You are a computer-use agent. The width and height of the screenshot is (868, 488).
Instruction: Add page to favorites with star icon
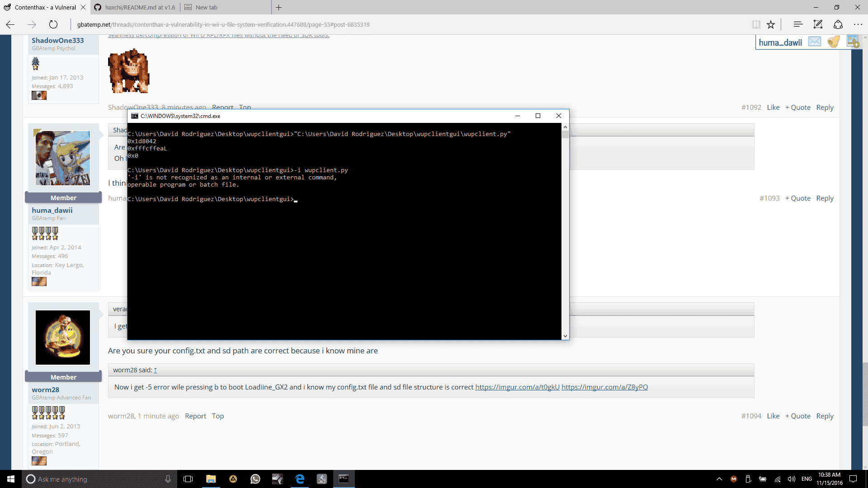[x=771, y=24]
